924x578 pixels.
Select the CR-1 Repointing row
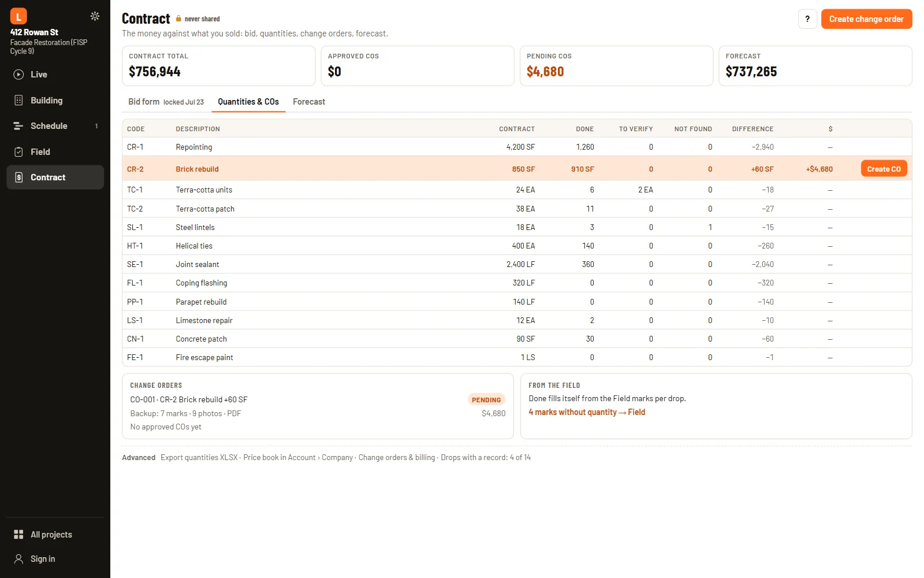point(517,147)
